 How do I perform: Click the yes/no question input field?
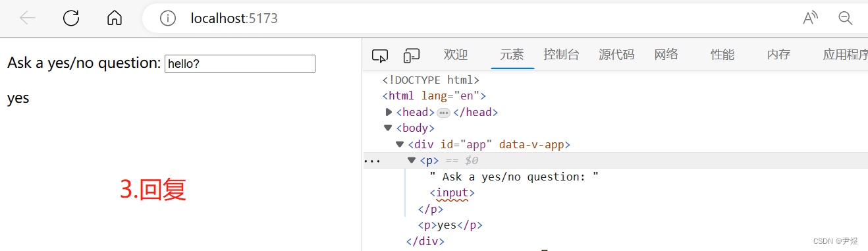[x=240, y=64]
